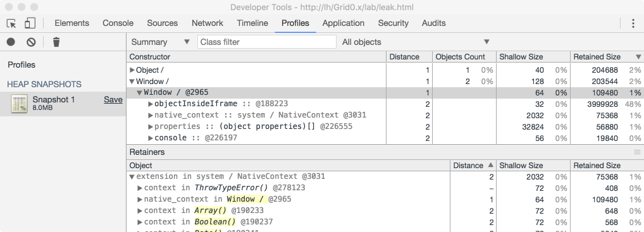
Task: Expand context in Array() @190233 retainer
Action: (140, 211)
